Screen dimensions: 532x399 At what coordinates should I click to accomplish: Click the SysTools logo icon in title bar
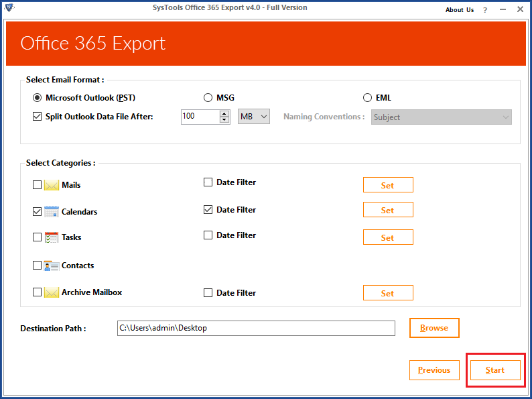tap(9, 7)
